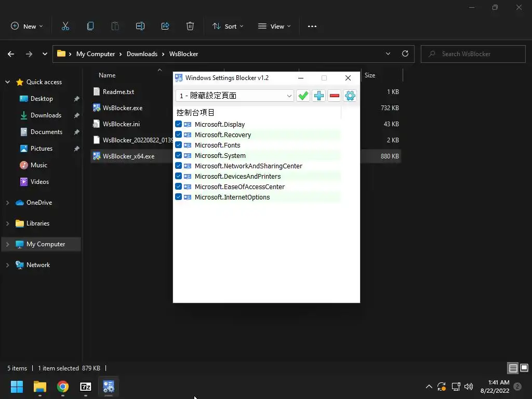Image resolution: width=532 pixels, height=399 pixels.
Task: Sort files by the Name column header
Action: pos(107,75)
